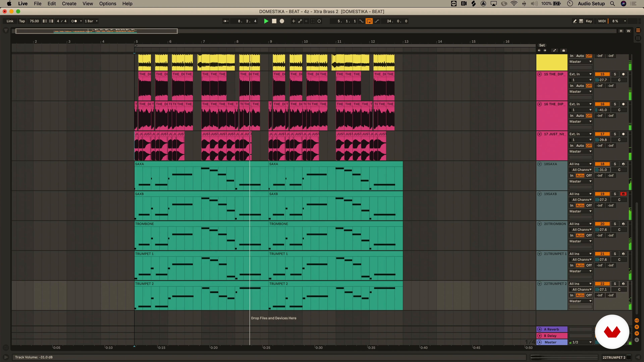Open the Master output dropdown on 22TRUMPET 2
The height and width of the screenshot is (362, 644).
(580, 301)
